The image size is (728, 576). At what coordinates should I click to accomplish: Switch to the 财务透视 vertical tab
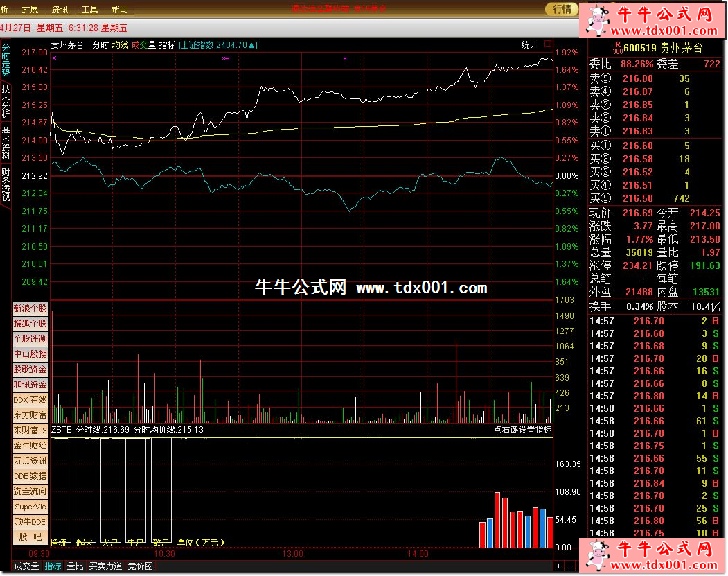pyautogui.click(x=6, y=184)
